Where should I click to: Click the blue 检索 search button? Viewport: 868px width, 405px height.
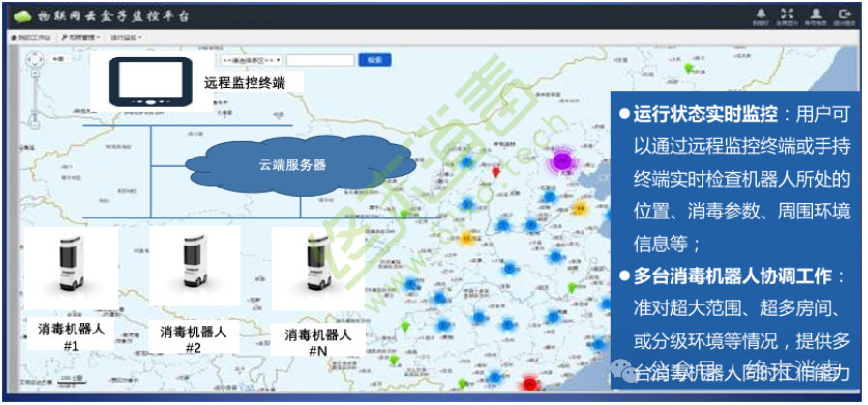[374, 60]
